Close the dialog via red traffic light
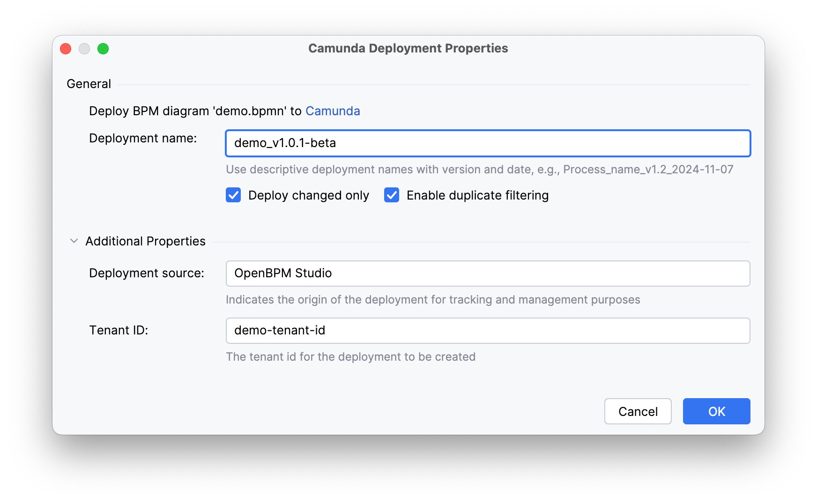 (x=65, y=48)
